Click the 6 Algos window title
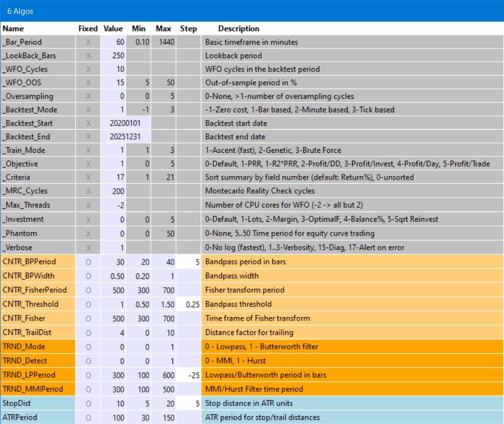The image size is (504, 424). click(x=20, y=11)
